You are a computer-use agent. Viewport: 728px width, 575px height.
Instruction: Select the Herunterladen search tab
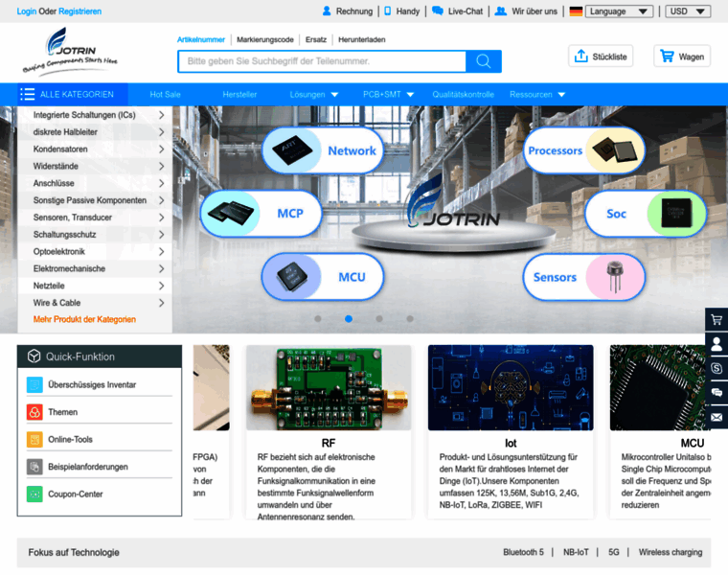pos(362,39)
